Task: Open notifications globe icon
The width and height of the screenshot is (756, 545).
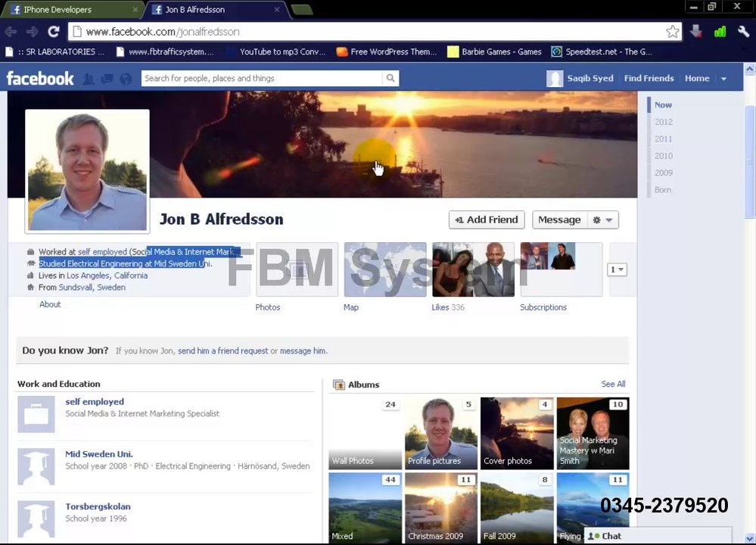Action: [126, 79]
